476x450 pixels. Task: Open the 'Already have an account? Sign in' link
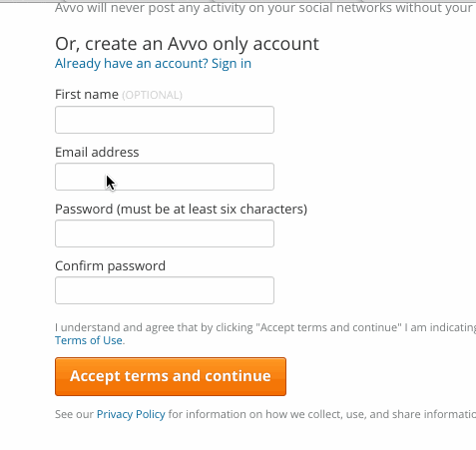click(x=153, y=64)
